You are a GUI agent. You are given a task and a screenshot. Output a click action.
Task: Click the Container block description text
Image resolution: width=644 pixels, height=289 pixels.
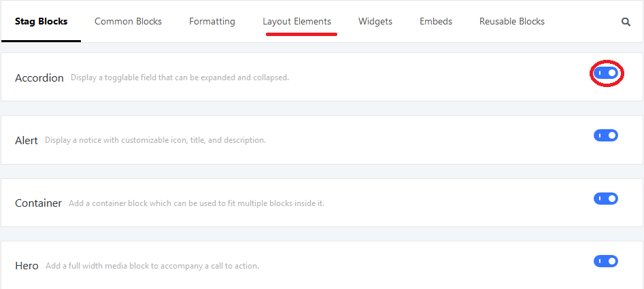197,203
